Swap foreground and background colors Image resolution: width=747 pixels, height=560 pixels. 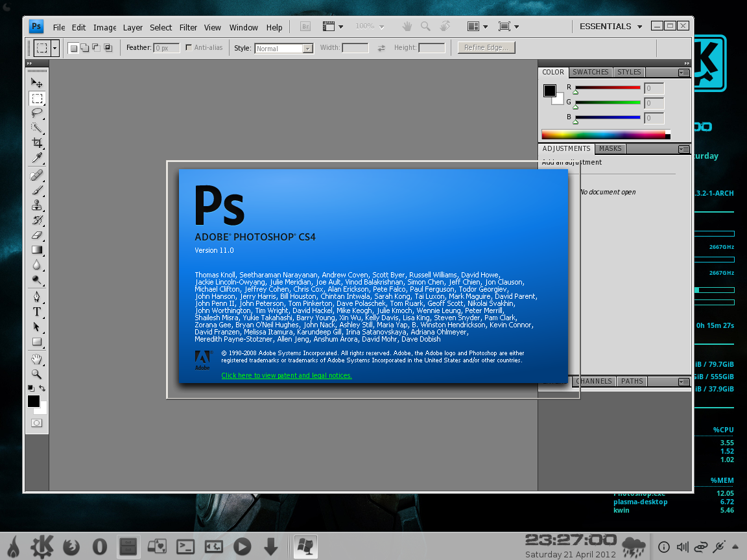[x=43, y=388]
